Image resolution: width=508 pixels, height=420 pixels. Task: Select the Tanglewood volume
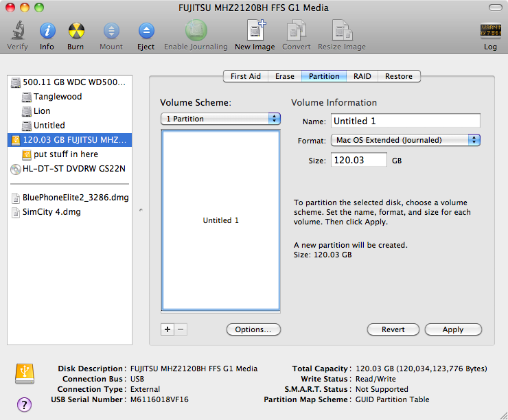click(x=69, y=97)
